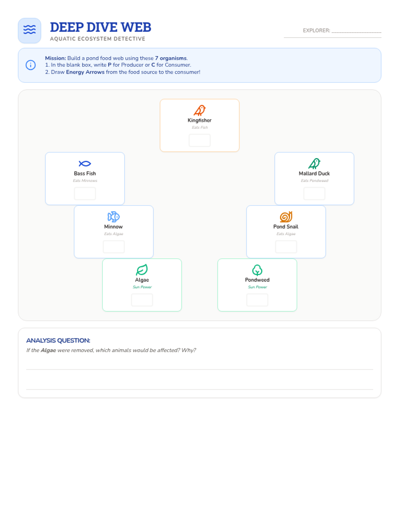Click the Analysis Question heading
399x532 pixels.
[x=58, y=340]
